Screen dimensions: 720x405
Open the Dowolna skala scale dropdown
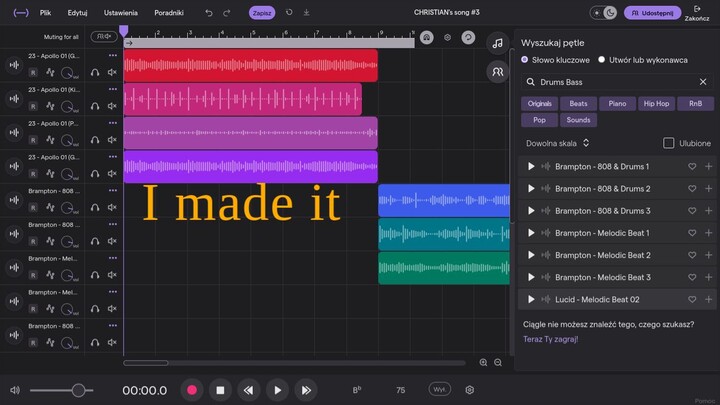558,143
